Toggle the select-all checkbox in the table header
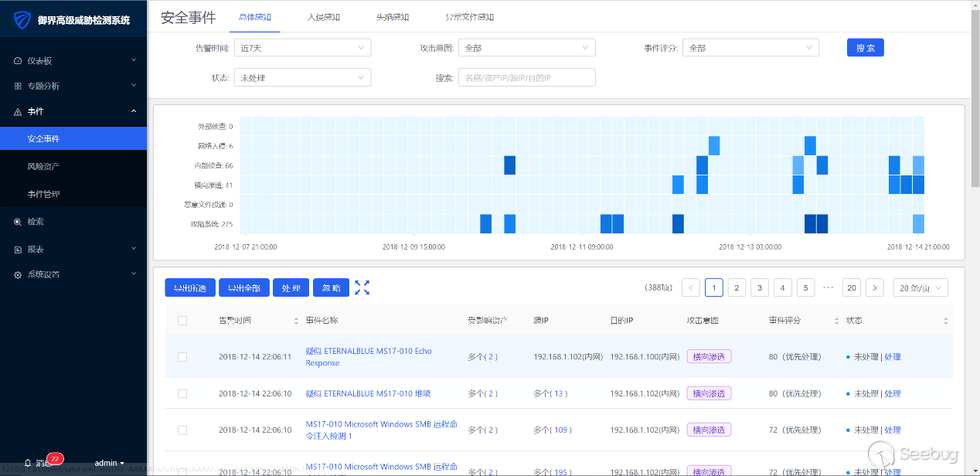This screenshot has width=980, height=476. 182,321
